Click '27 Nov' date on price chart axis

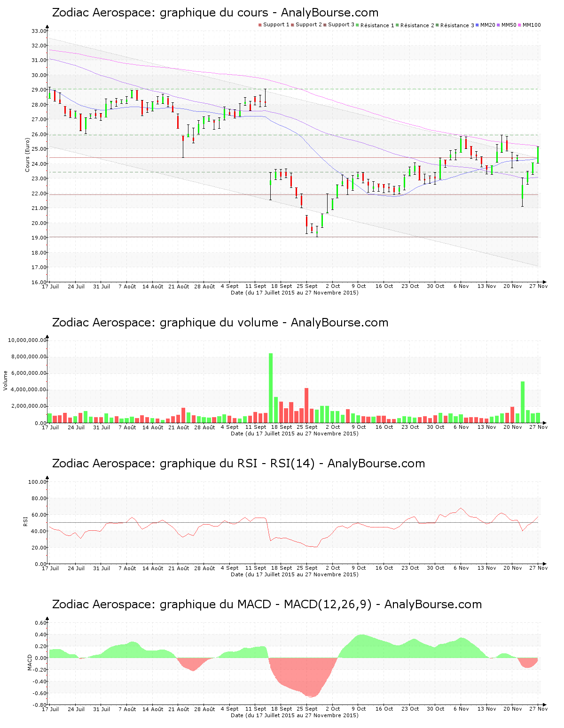(x=538, y=287)
